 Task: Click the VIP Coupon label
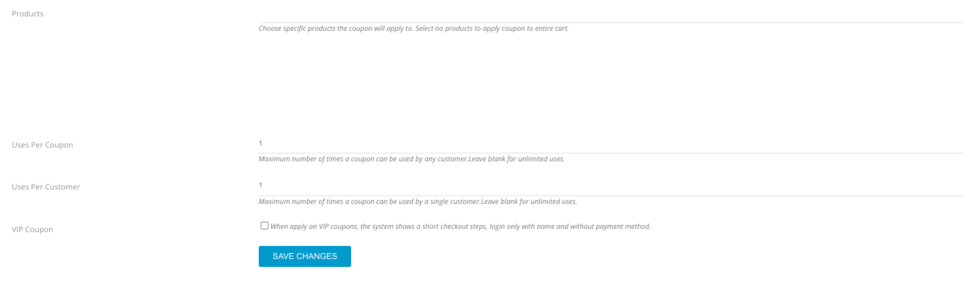(x=32, y=229)
